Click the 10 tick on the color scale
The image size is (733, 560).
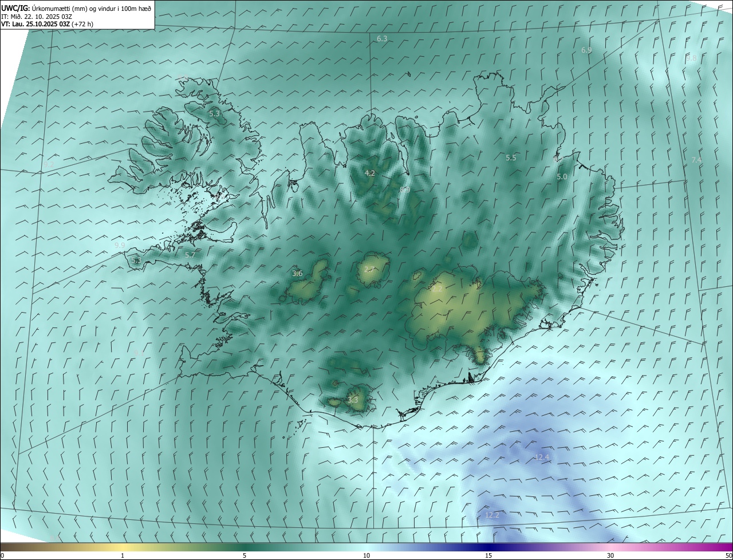(x=366, y=556)
